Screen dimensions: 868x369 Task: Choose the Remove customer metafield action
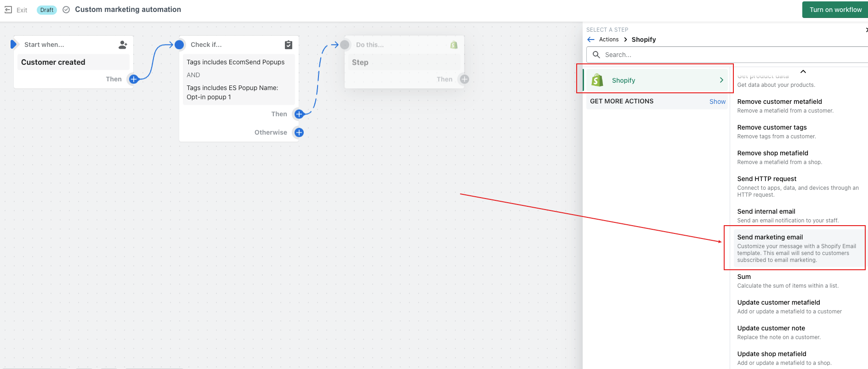point(799,106)
